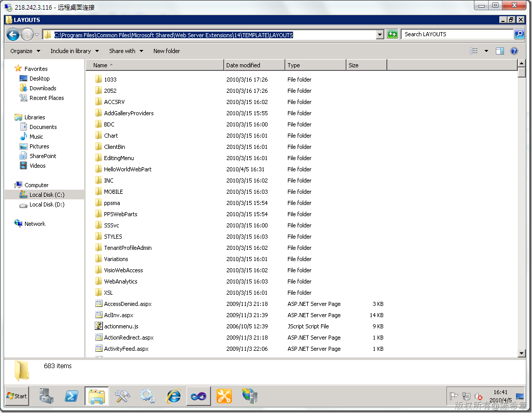This screenshot has width=532, height=413.
Task: Select the AccessDenied.aspx file icon
Action: (99, 304)
